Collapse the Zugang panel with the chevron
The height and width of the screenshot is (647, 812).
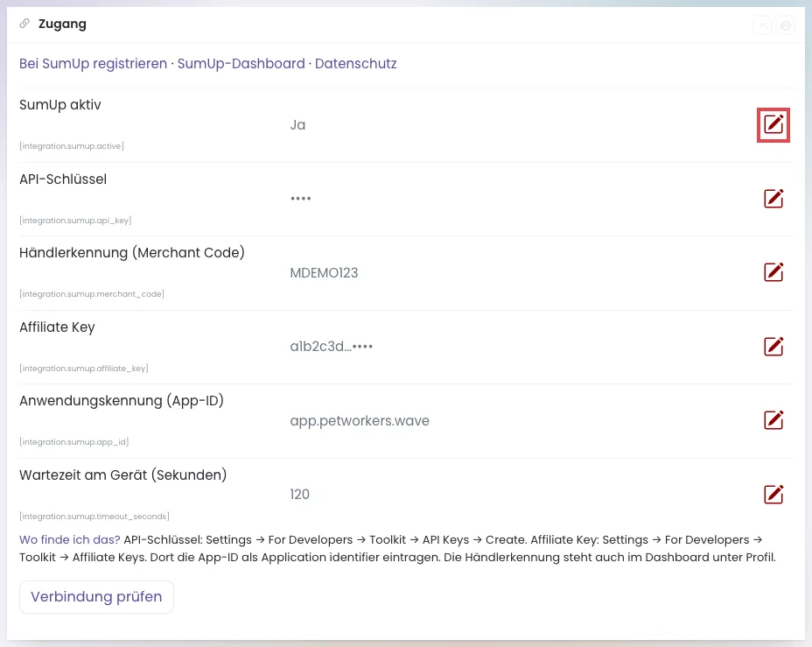(763, 25)
